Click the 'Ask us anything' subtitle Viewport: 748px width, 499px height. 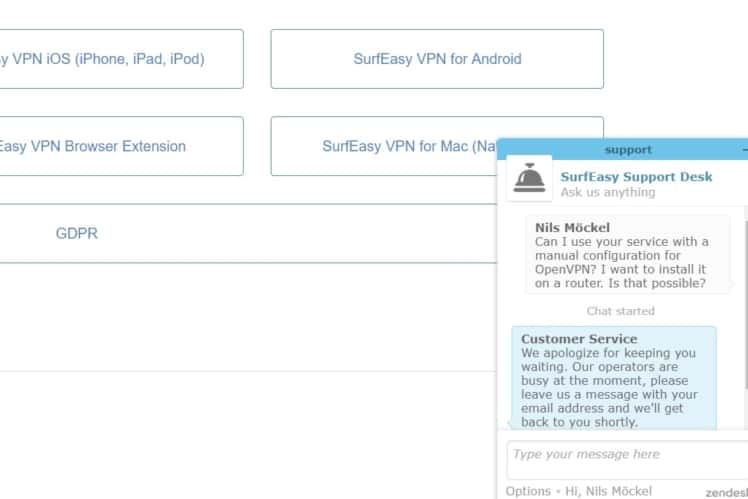(608, 192)
